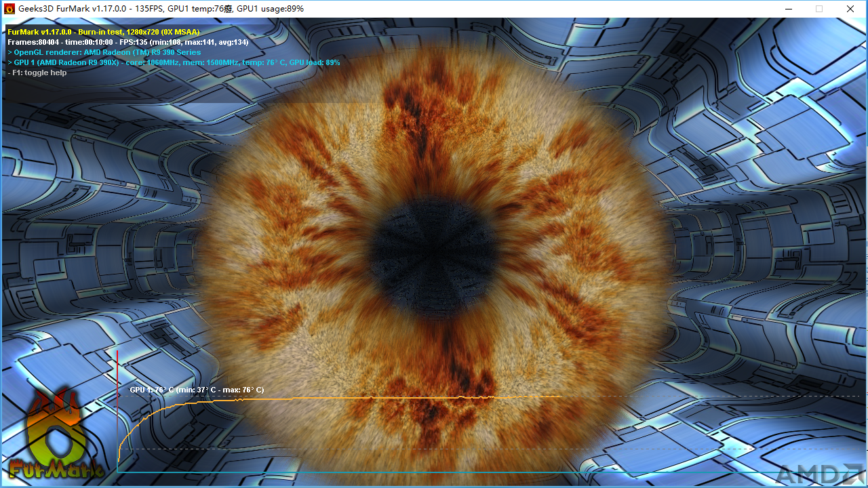This screenshot has width=868, height=488.
Task: Click the GPU temperature graph label
Action: [x=197, y=390]
